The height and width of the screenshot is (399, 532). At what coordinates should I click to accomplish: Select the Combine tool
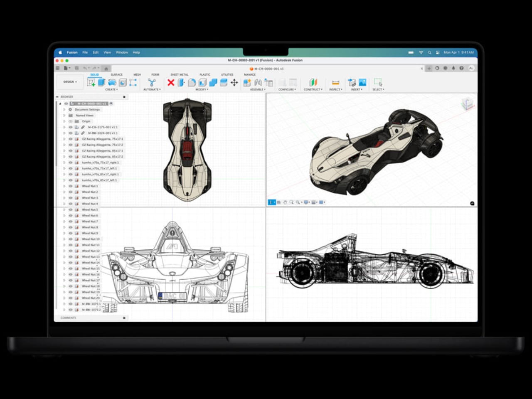tap(213, 82)
